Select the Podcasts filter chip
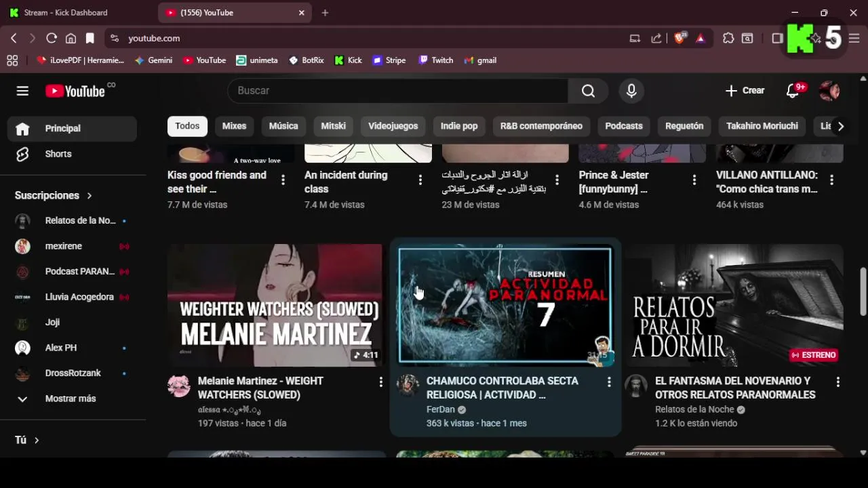 [624, 126]
